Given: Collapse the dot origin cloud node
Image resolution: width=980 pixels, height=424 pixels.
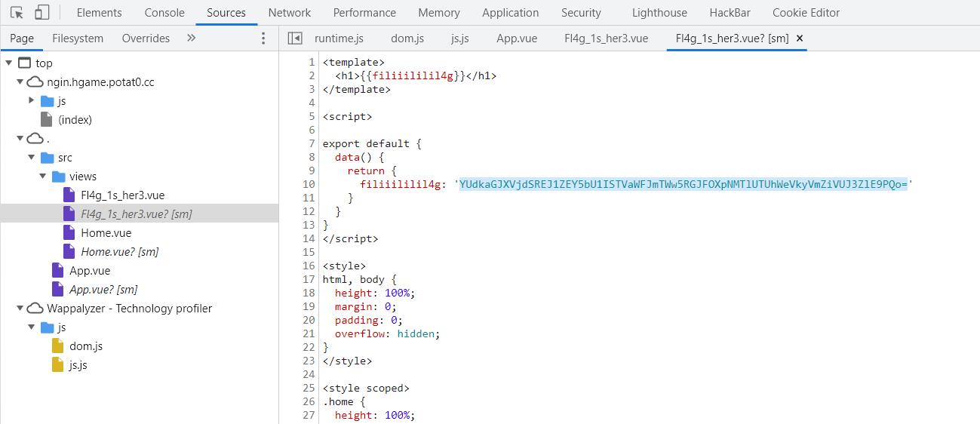Looking at the screenshot, I should [x=20, y=139].
